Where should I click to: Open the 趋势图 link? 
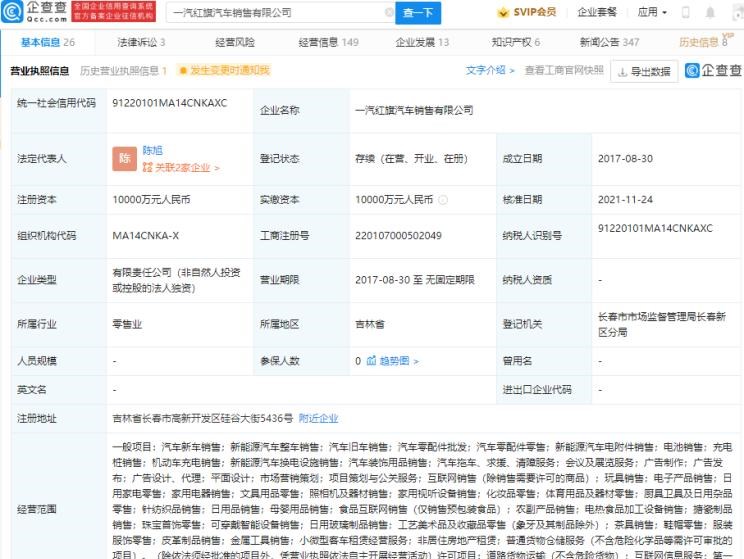pyautogui.click(x=398, y=361)
